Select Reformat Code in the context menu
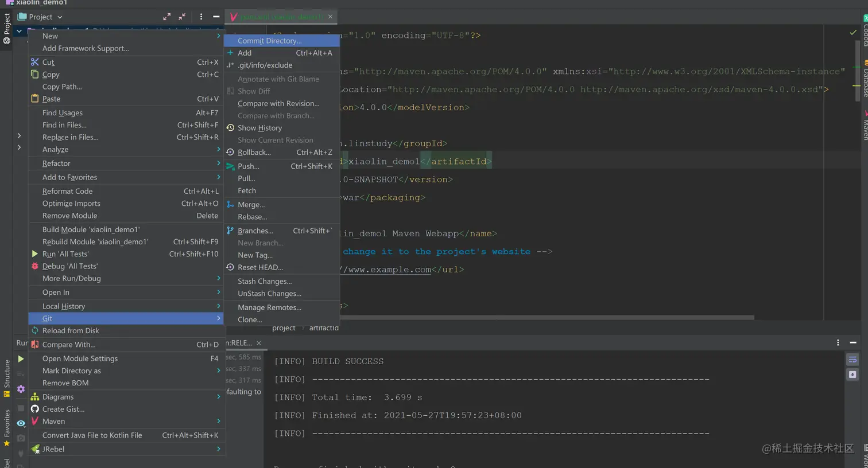Screen dimensions: 868x468 coord(126,191)
